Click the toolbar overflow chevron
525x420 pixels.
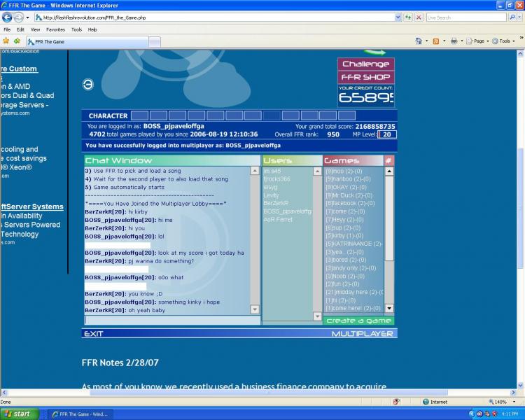point(521,38)
